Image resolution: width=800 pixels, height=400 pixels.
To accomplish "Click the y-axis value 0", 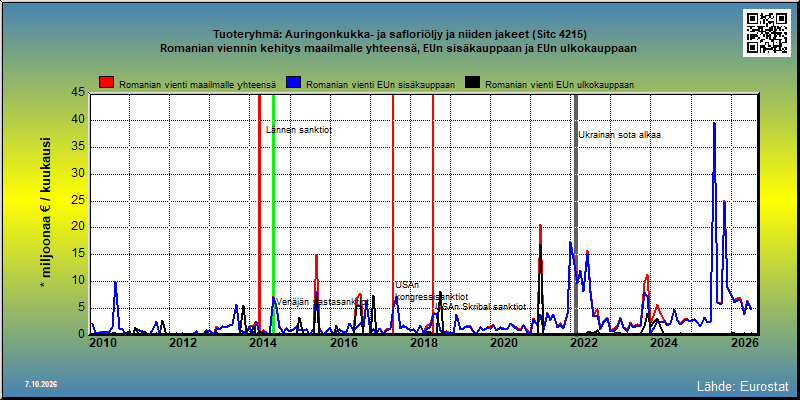I will coord(82,334).
